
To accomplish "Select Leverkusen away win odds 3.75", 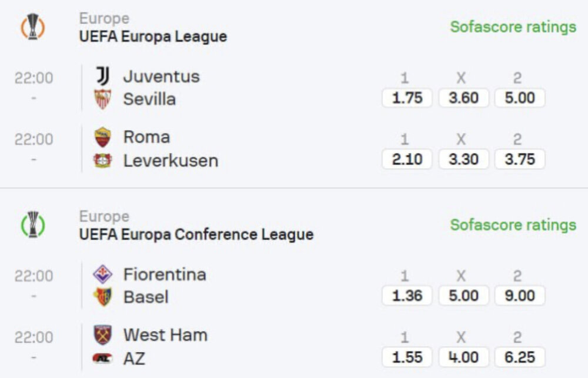I will pos(520,159).
